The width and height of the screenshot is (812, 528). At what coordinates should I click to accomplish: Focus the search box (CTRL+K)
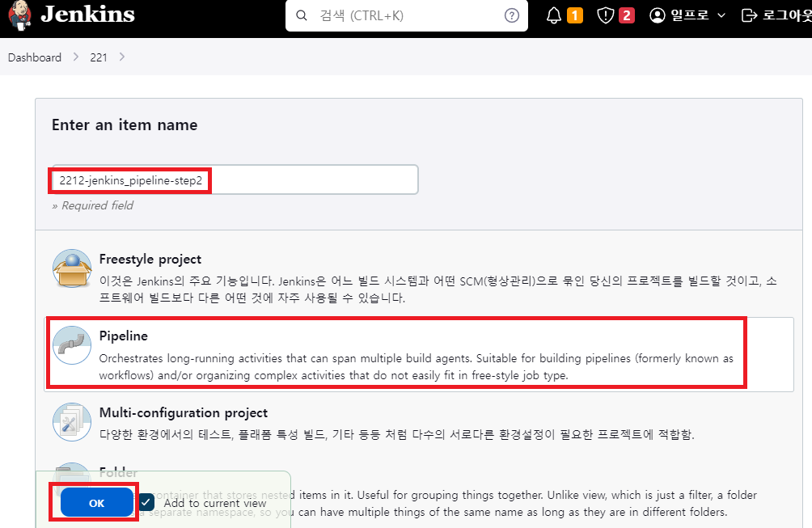tap(407, 15)
